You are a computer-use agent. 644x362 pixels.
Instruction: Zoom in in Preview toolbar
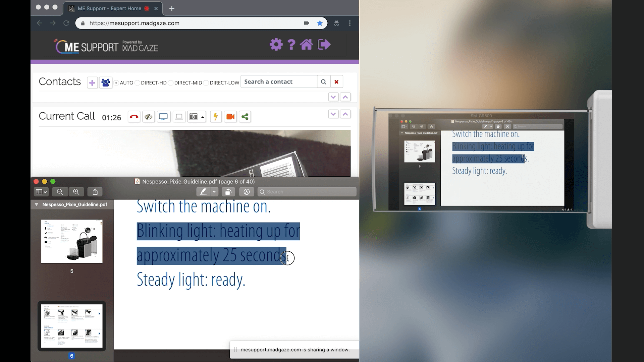click(76, 192)
